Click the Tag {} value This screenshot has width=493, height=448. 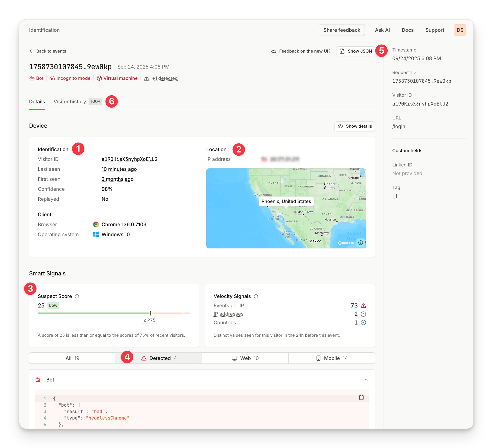point(395,196)
